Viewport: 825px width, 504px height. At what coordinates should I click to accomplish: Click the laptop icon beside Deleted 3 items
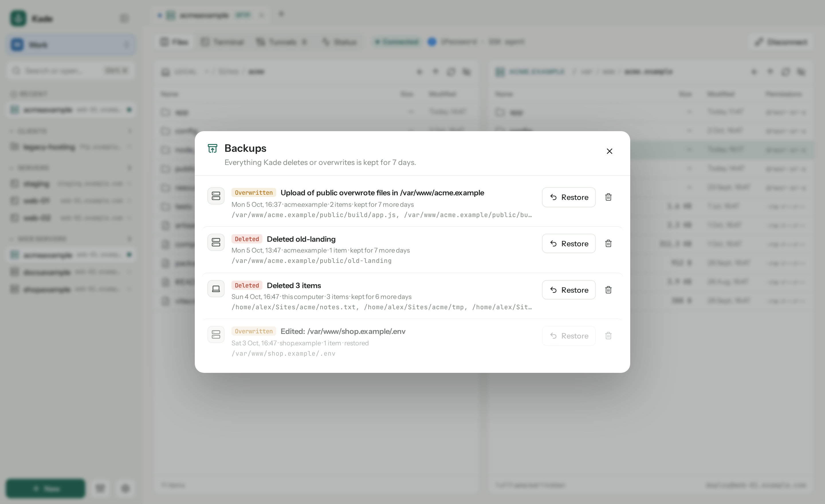[x=216, y=288]
